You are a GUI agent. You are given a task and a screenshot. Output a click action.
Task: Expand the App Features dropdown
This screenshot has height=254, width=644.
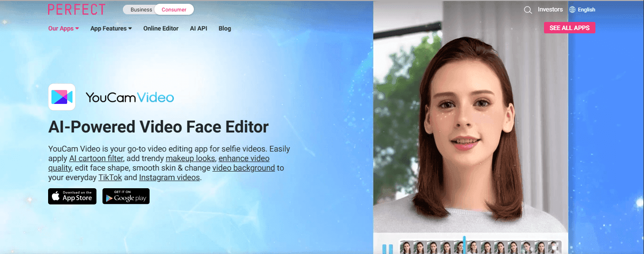[111, 29]
